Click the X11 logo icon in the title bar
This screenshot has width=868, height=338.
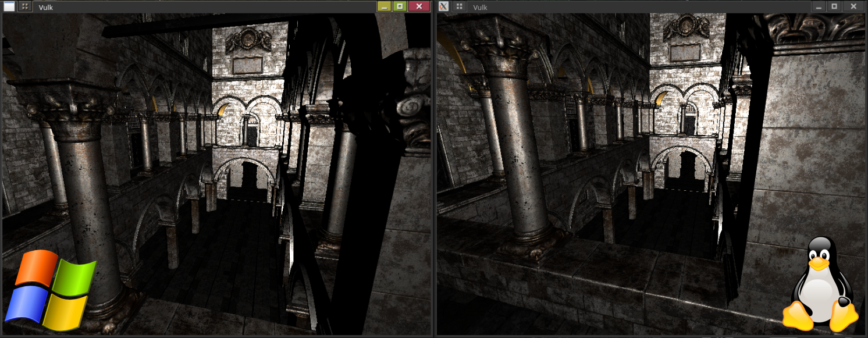[x=443, y=6]
